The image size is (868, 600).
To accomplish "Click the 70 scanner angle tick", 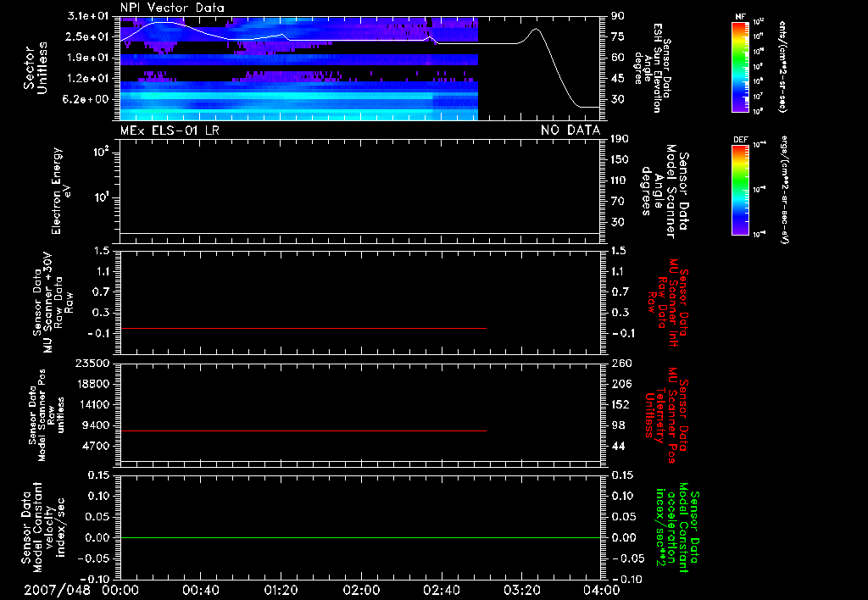I will coord(618,201).
